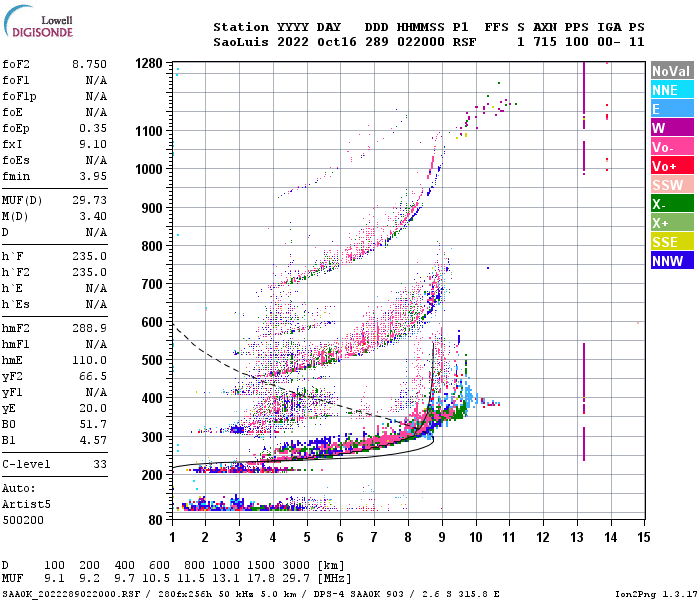Click the fxI value 9.10
700x600 pixels.
point(93,144)
